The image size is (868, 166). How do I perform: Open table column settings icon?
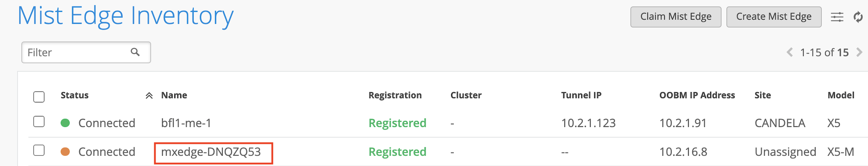[837, 17]
